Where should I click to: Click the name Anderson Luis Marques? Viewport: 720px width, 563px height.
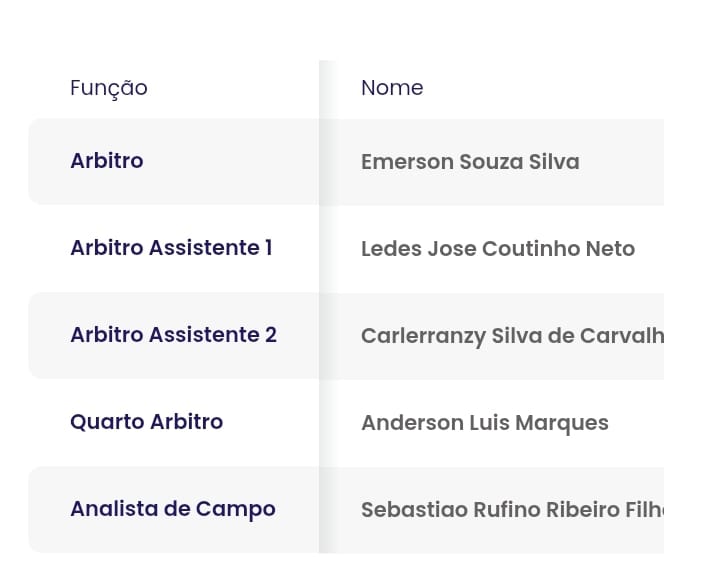click(485, 423)
